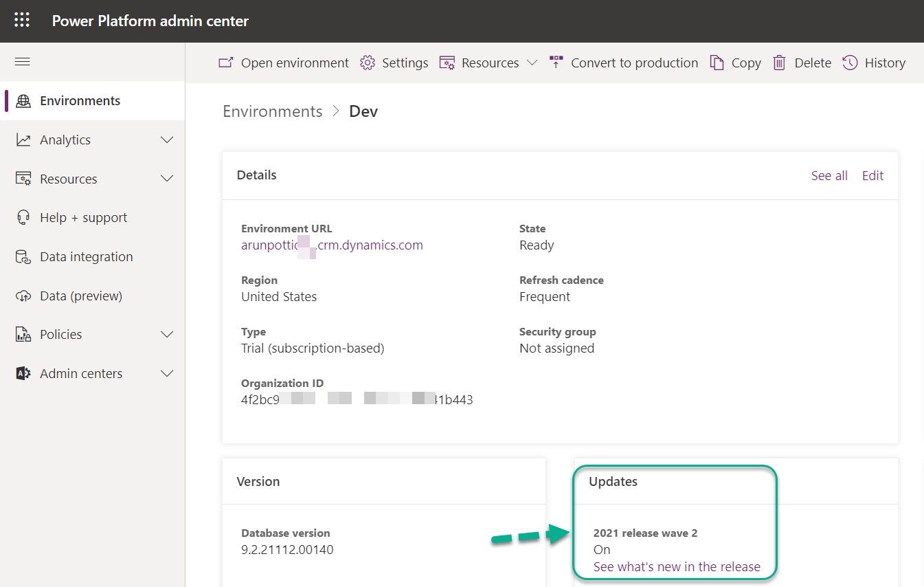Viewport: 924px width, 587px height.
Task: Expand the sidebar Resources chevron
Action: coord(167,179)
